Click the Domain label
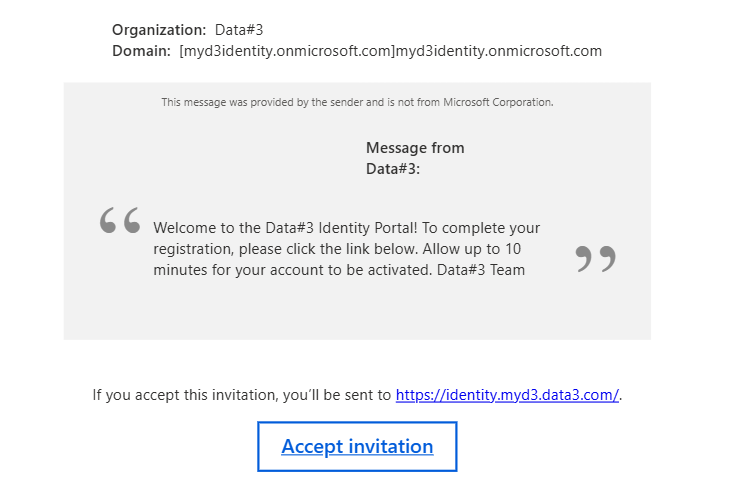This screenshot has height=498, width=747. (x=141, y=51)
